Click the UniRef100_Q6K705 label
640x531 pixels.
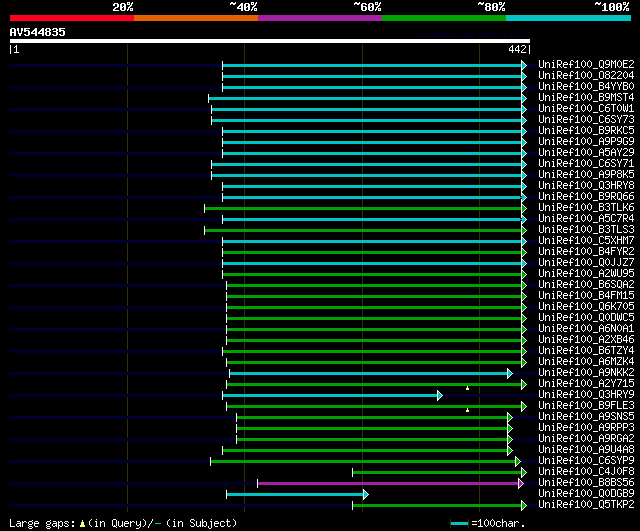pyautogui.click(x=586, y=307)
